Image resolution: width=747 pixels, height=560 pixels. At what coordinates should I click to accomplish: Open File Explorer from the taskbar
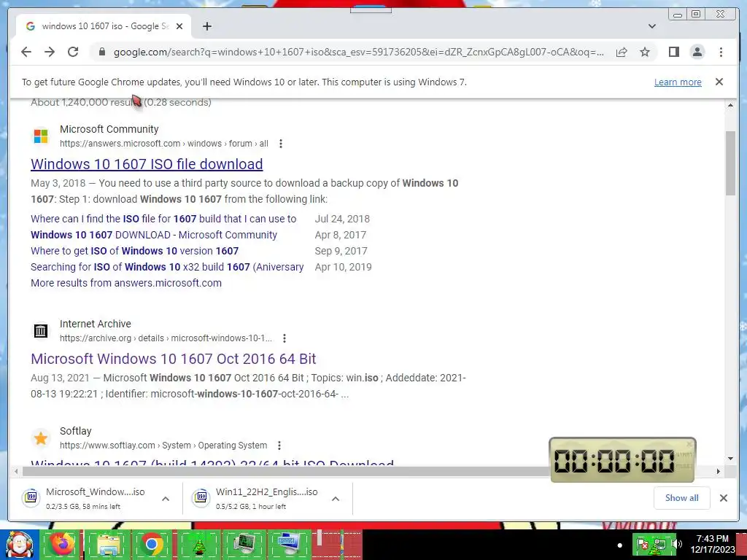[109, 544]
